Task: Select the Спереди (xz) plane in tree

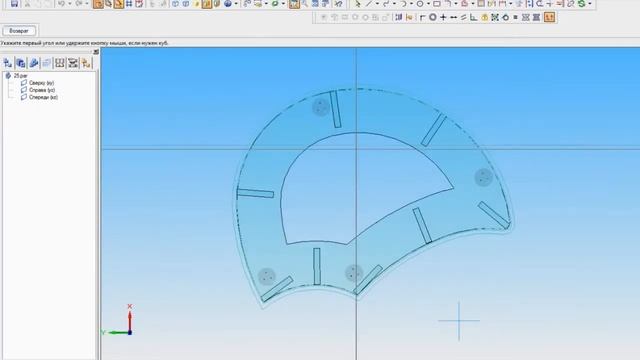Action: pyautogui.click(x=43, y=98)
